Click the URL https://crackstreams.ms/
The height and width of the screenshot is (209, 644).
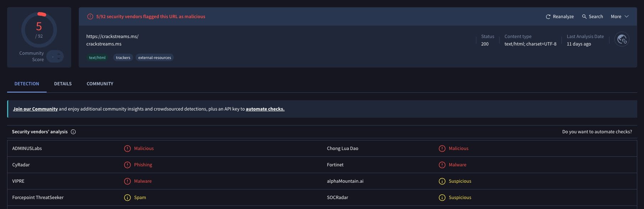pos(112,37)
